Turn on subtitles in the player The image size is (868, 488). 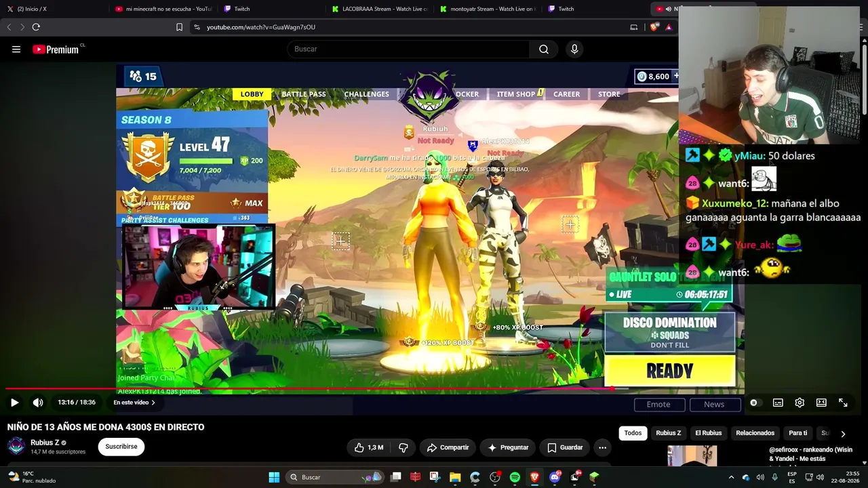pyautogui.click(x=778, y=403)
